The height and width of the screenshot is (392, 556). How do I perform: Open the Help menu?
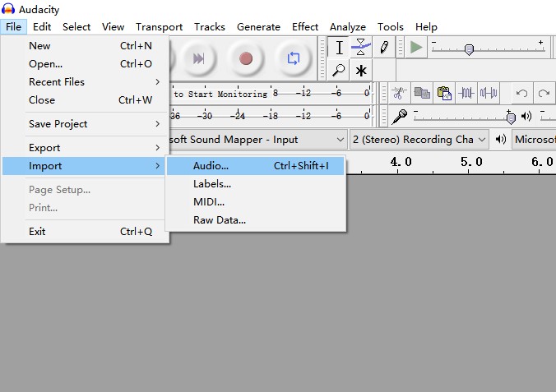[426, 27]
